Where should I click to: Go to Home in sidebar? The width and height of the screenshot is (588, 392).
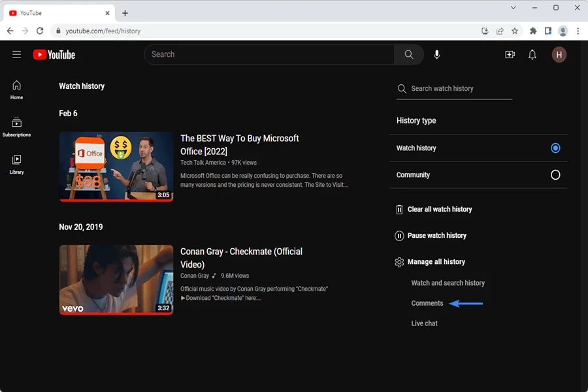[16, 90]
